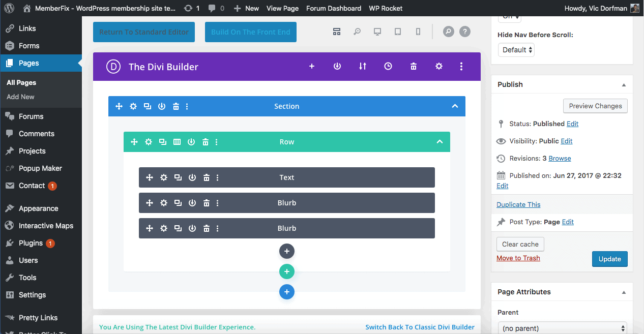Click the Update button
The image size is (644, 334).
(x=609, y=259)
